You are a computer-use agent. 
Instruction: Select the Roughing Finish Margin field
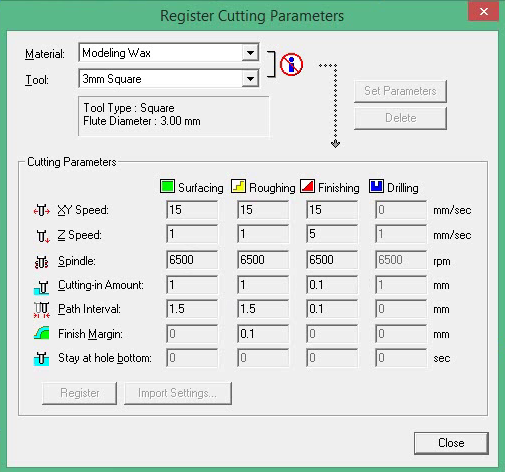[263, 334]
